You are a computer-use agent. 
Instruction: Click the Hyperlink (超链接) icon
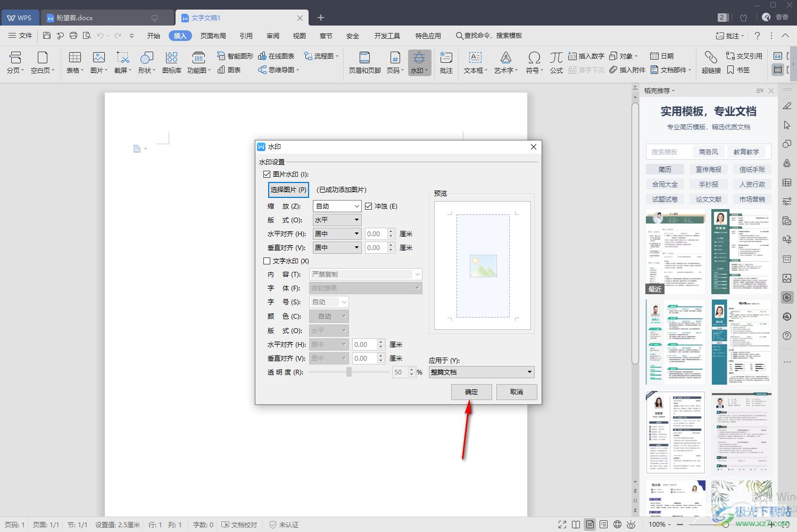711,62
